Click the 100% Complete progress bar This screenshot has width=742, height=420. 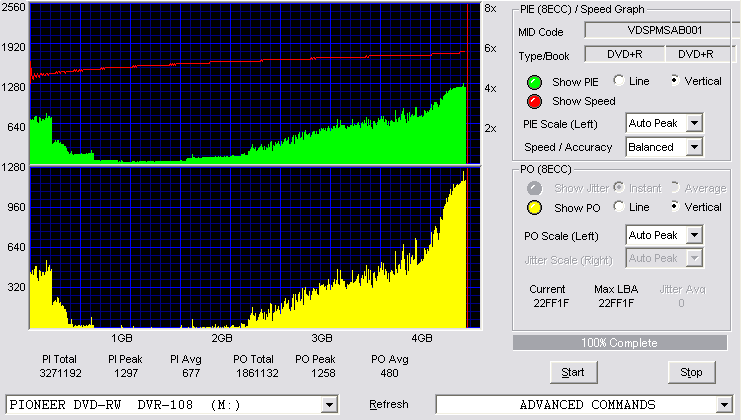pyautogui.click(x=619, y=343)
